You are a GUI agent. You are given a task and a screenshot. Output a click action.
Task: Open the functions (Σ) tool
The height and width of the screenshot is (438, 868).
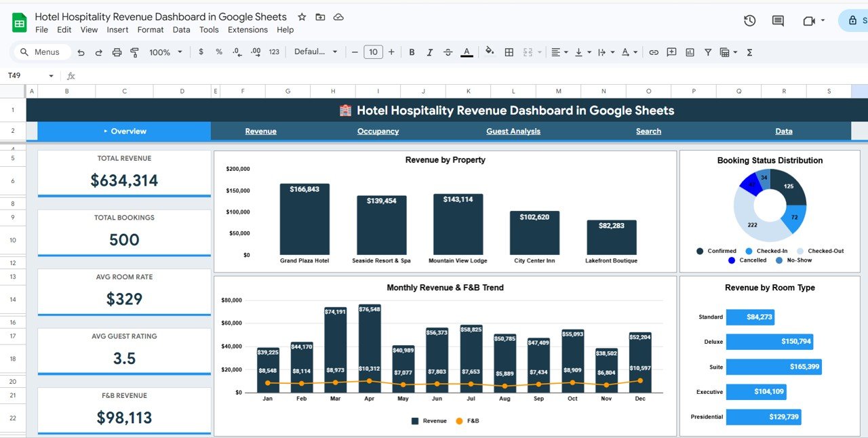[x=750, y=52]
